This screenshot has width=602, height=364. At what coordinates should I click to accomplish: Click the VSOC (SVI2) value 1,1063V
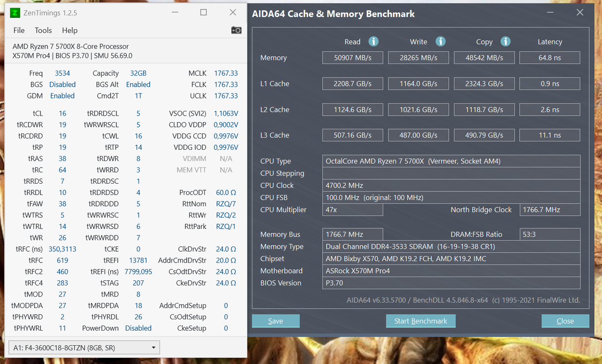(x=226, y=114)
